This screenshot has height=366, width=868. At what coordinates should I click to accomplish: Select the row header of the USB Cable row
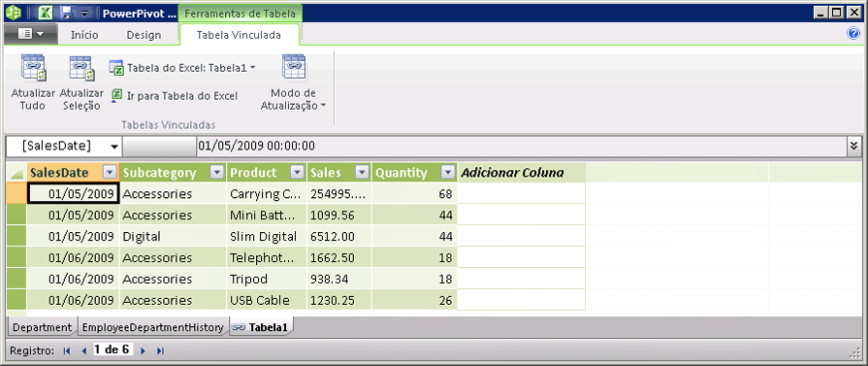(x=16, y=300)
